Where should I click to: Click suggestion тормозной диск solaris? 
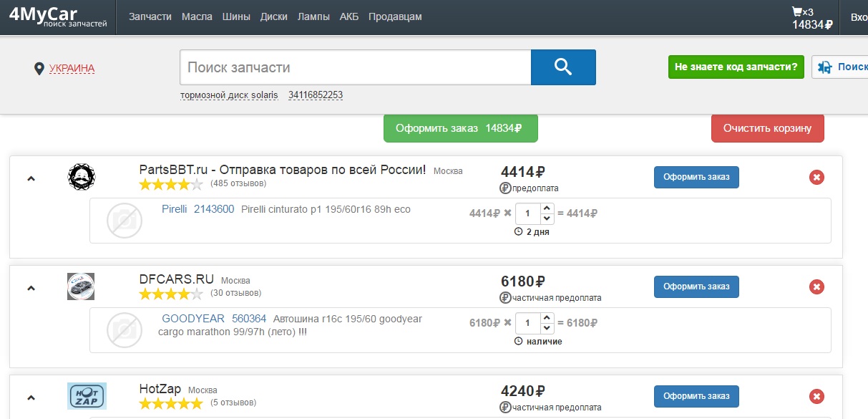229,95
